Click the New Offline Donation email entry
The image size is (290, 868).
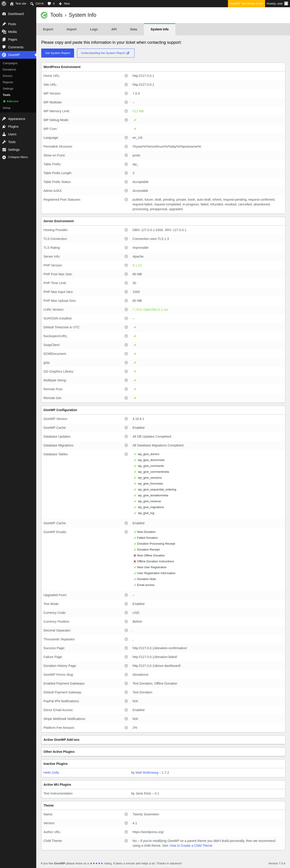(151, 556)
